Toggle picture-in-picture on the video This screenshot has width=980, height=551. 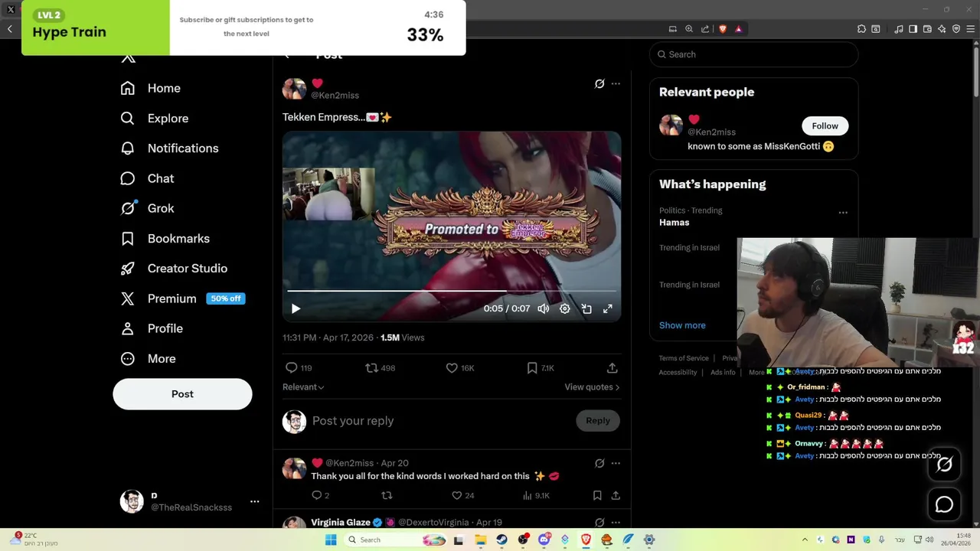click(x=586, y=308)
